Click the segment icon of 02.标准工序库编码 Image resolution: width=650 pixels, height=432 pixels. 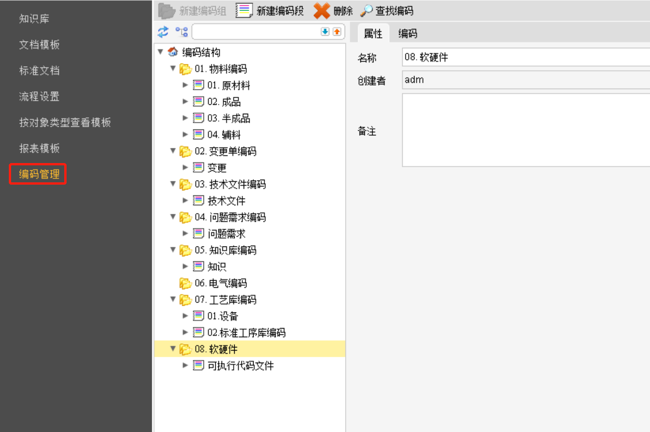coord(199,332)
